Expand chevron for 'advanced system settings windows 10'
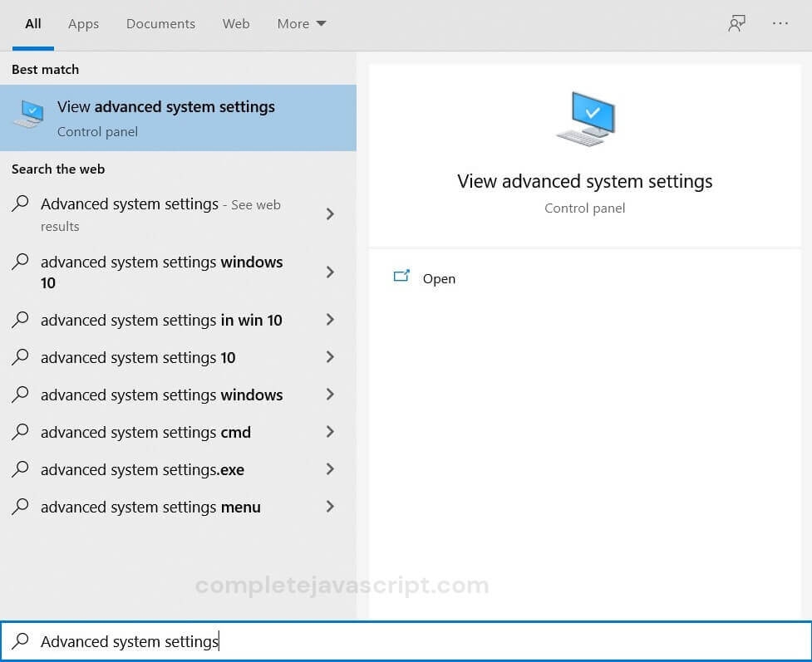812x662 pixels. click(330, 272)
